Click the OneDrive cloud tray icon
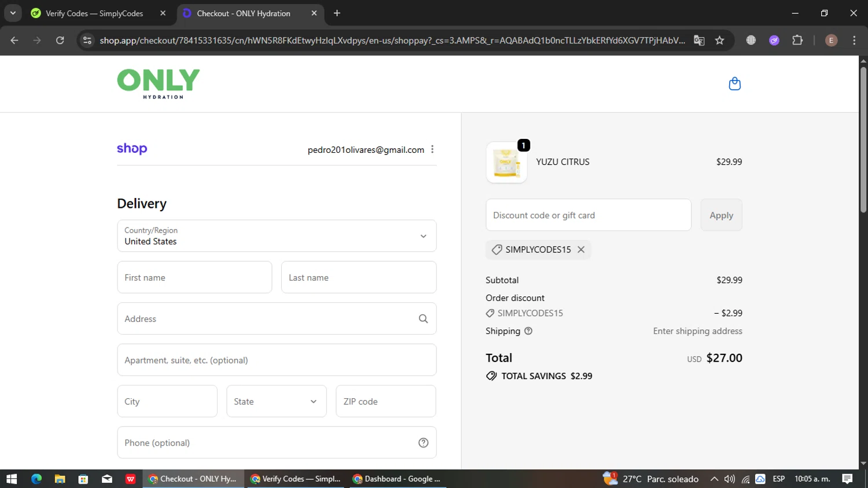 [760, 479]
